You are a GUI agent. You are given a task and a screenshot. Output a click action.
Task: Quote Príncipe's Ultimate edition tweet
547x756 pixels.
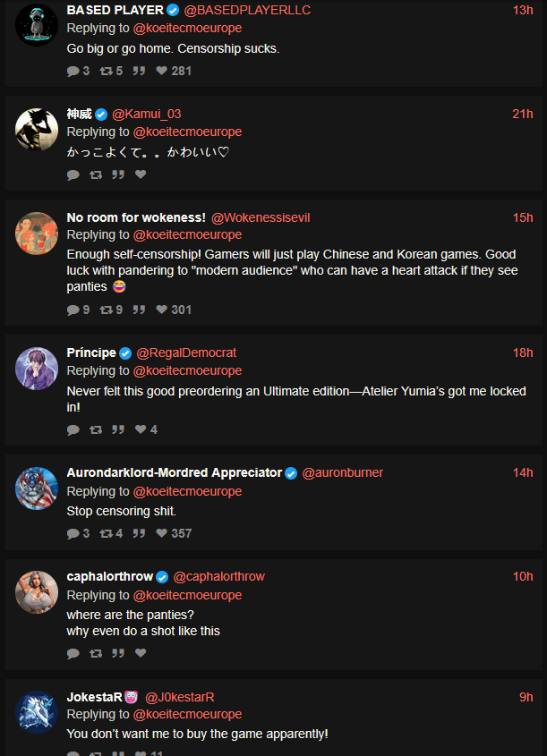[x=118, y=429]
